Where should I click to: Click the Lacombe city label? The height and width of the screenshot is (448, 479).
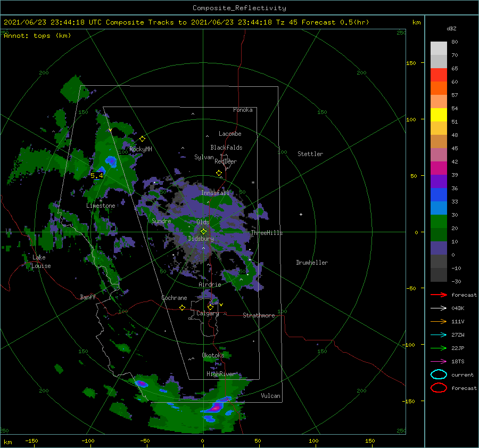pos(230,134)
